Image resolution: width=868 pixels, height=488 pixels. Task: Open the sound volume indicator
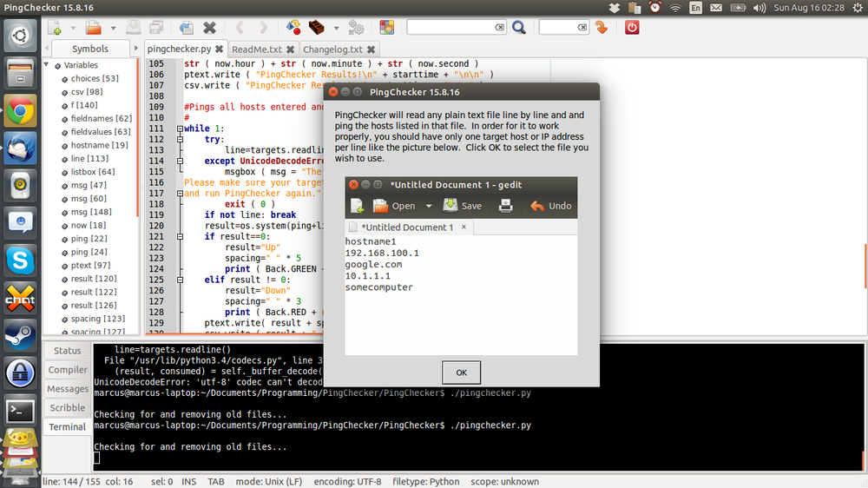pyautogui.click(x=759, y=8)
